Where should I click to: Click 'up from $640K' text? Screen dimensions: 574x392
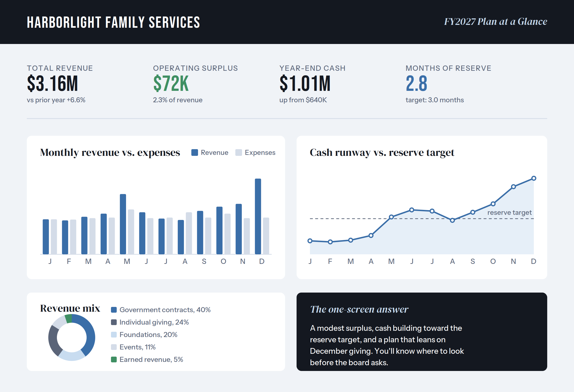pyautogui.click(x=303, y=100)
